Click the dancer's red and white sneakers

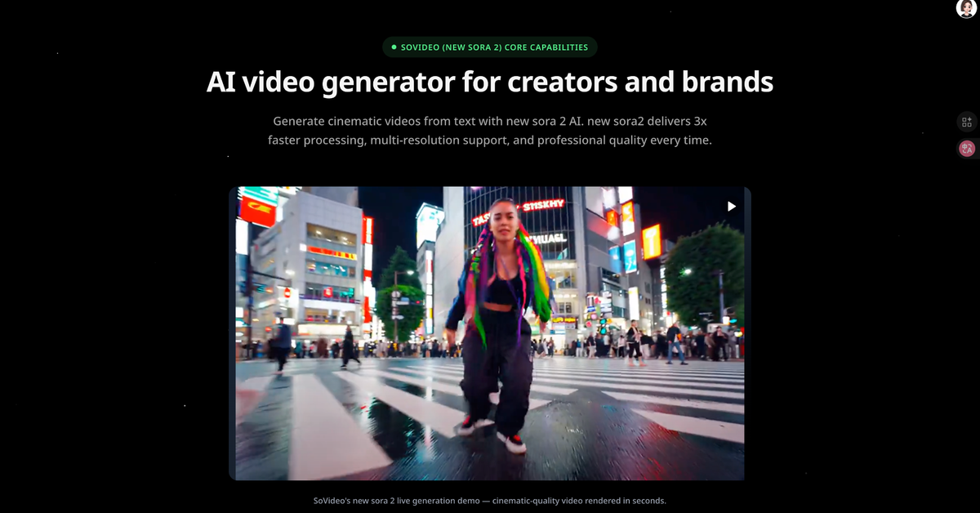coord(513,444)
